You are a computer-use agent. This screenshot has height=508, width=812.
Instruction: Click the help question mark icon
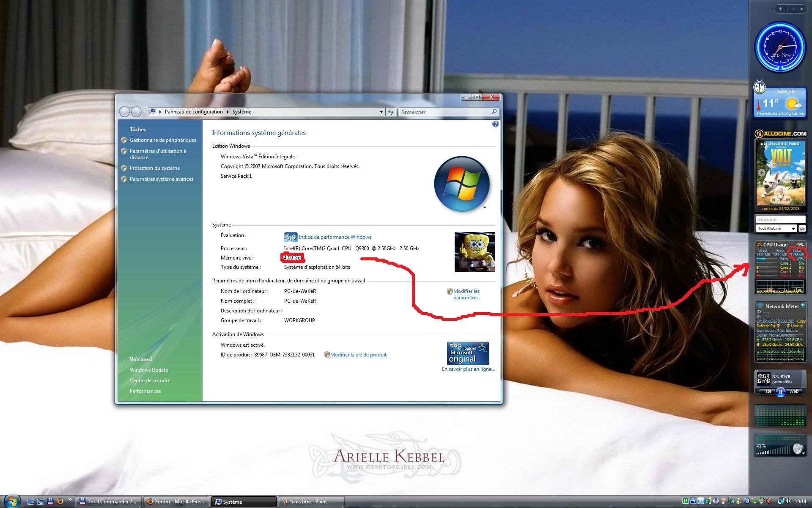click(x=496, y=124)
